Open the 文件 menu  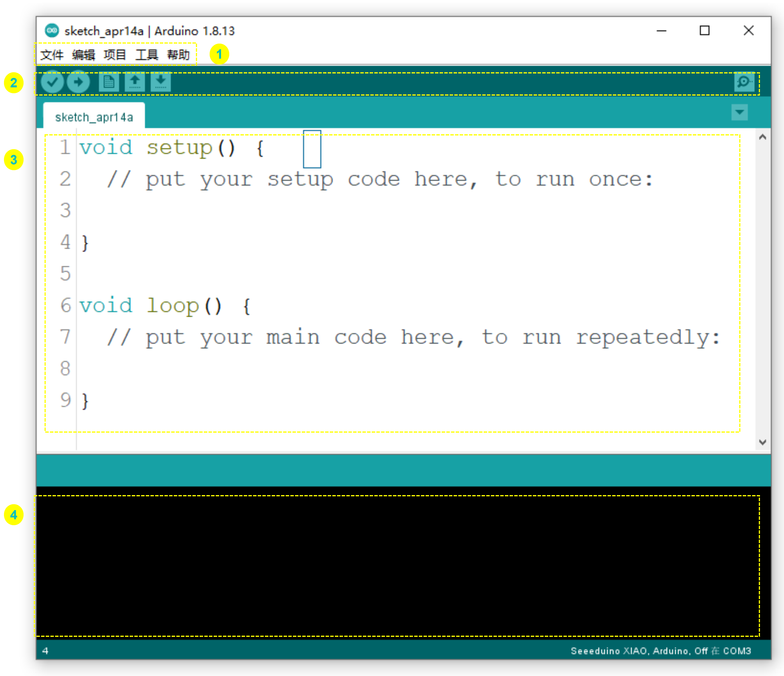(x=52, y=55)
